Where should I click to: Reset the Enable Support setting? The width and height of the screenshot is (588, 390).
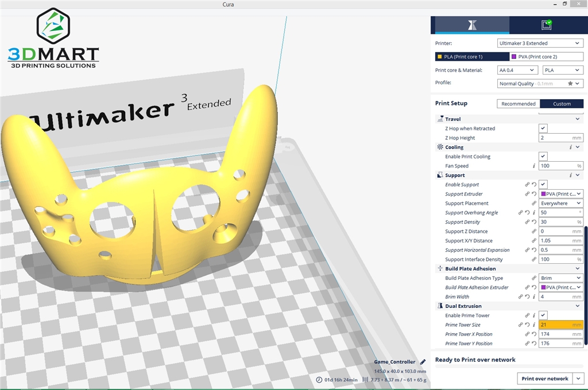click(x=534, y=185)
